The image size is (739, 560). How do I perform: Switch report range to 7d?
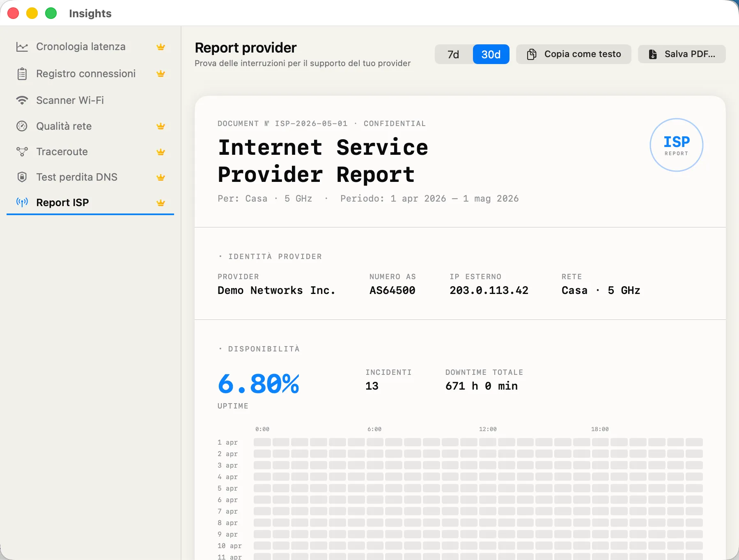click(x=453, y=54)
